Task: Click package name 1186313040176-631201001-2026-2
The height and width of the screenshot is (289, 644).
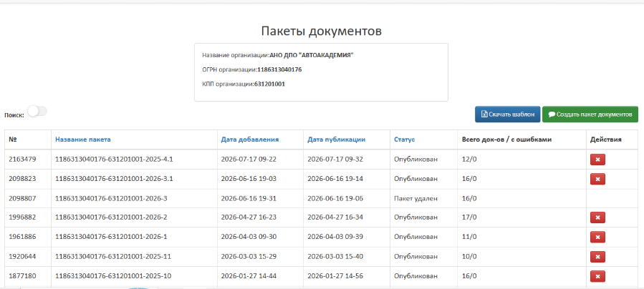Action: [111, 217]
